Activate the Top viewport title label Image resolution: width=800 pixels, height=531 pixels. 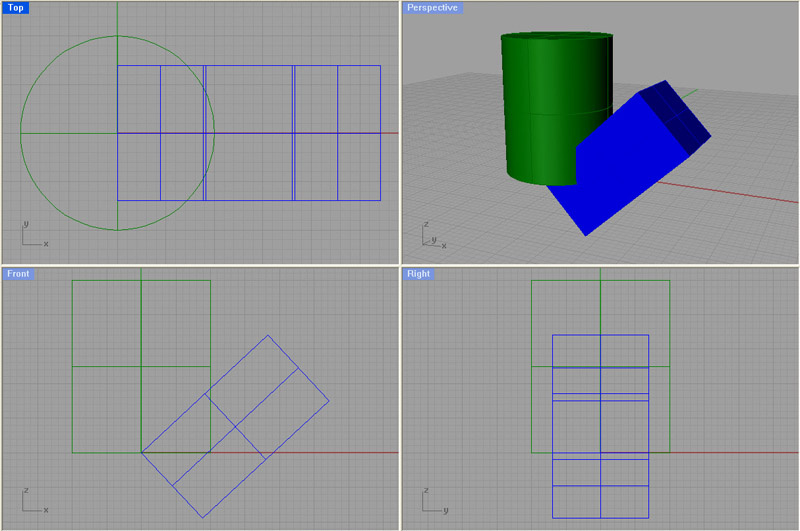[16, 8]
